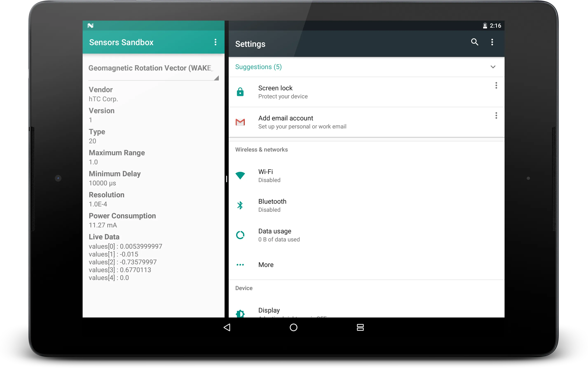This screenshot has width=588, height=368.
Task: Tap the Screen lock padlock icon
Action: coord(240,92)
